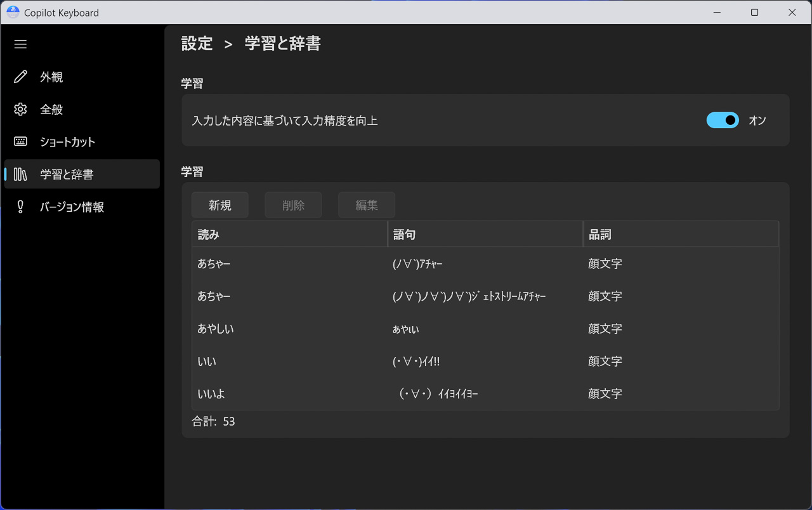The width and height of the screenshot is (812, 510).
Task: Disable the input learning toggle switch
Action: tap(723, 120)
